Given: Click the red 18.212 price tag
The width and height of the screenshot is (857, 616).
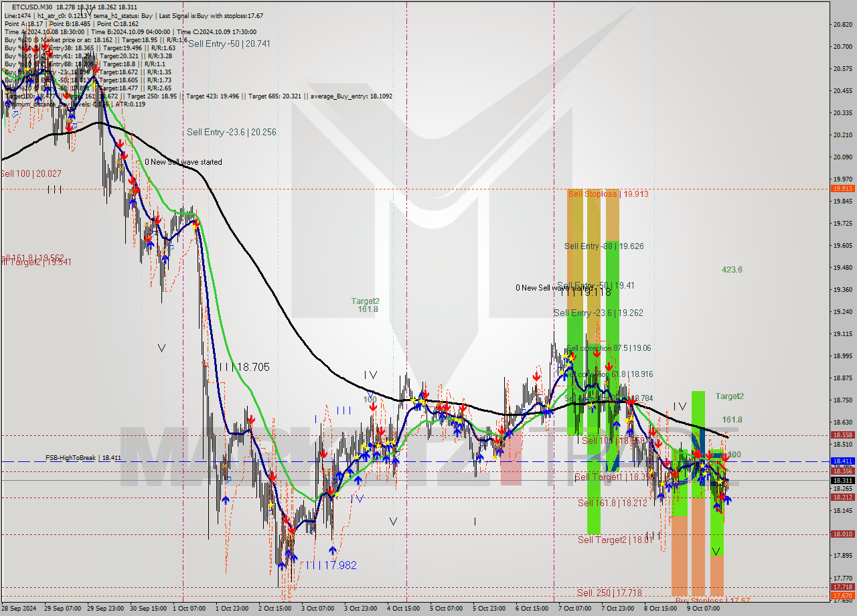Looking at the screenshot, I should pos(842,497).
